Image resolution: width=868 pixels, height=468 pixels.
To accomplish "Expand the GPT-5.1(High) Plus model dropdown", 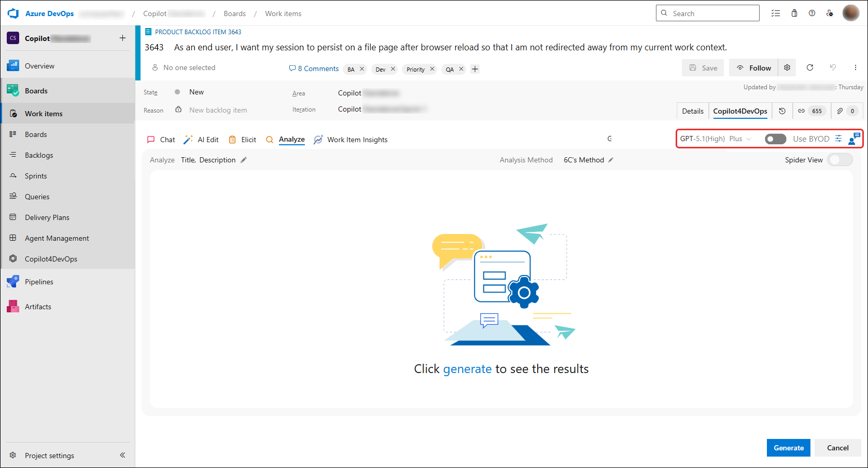I will tap(716, 139).
